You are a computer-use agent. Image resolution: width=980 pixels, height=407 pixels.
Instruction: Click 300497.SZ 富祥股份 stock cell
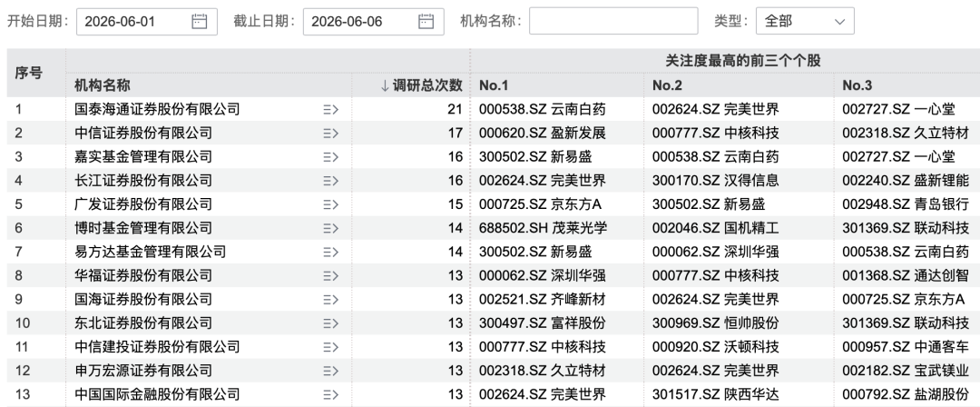[x=543, y=323]
